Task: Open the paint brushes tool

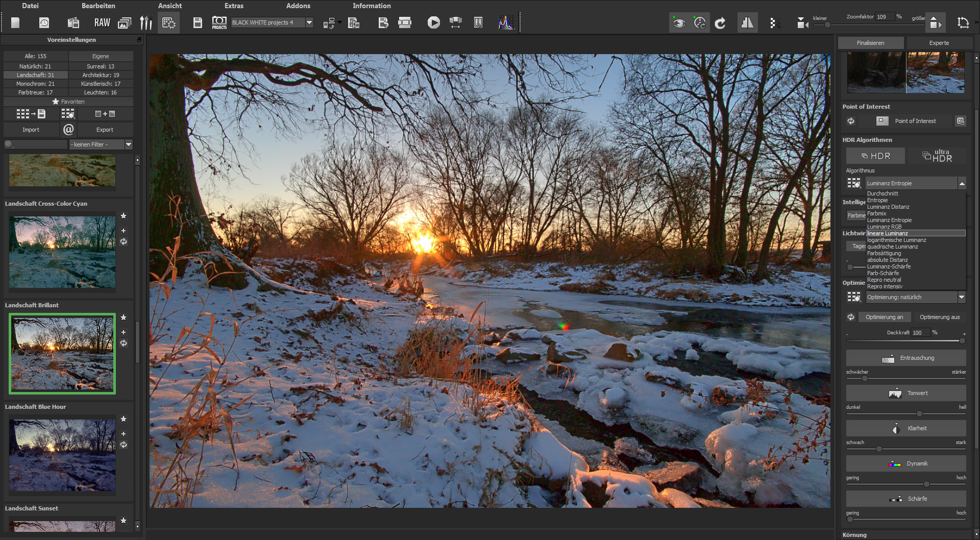Action: pyautogui.click(x=146, y=23)
